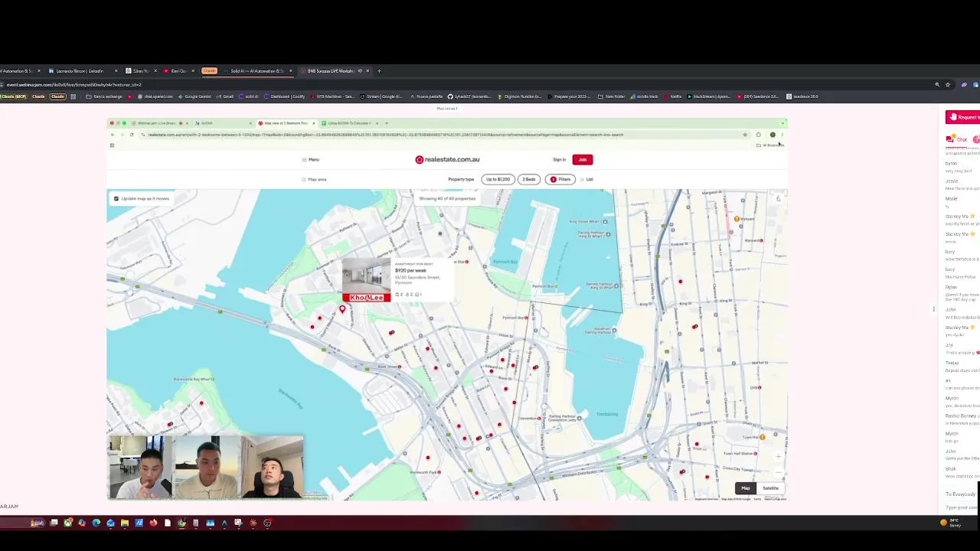Click the webinarjam event URL bar
The image size is (980, 551).
[x=459, y=84]
